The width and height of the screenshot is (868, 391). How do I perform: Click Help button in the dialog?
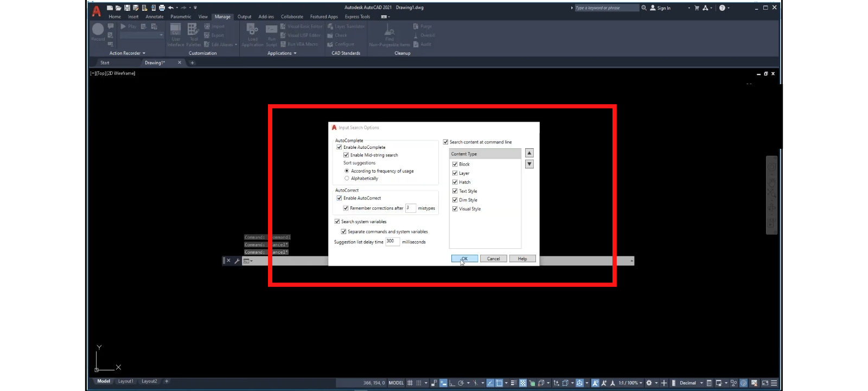[x=522, y=258]
